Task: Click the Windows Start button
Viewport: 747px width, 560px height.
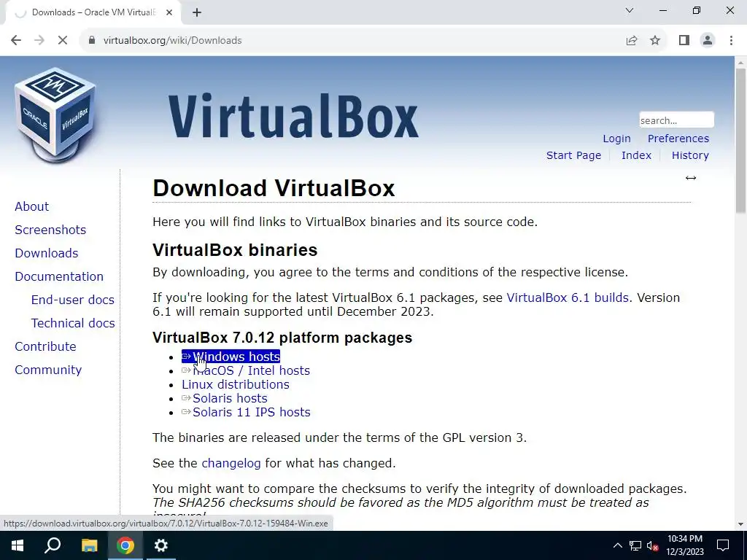Action: (x=18, y=545)
